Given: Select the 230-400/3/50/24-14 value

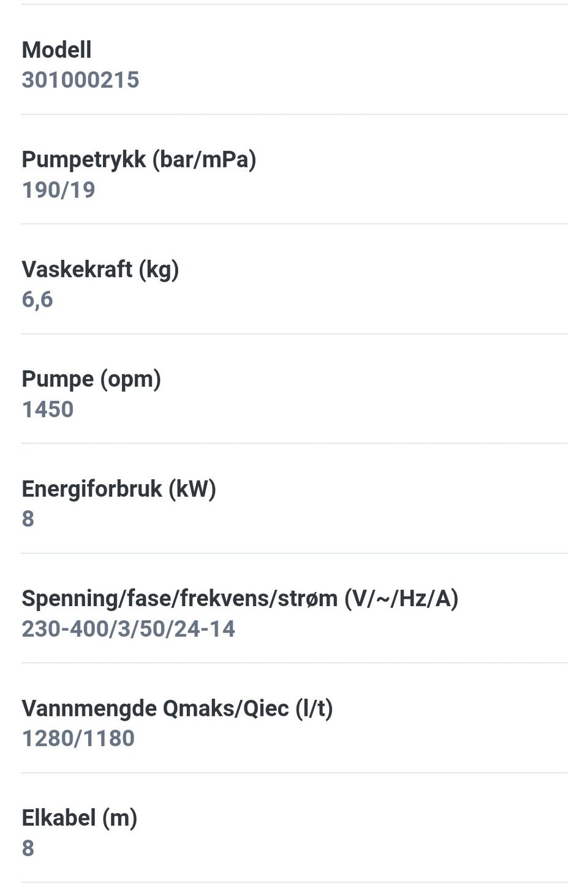Looking at the screenshot, I should [128, 629].
